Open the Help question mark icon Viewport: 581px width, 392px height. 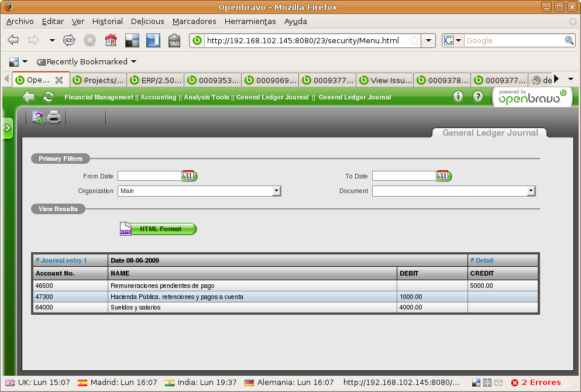478,97
